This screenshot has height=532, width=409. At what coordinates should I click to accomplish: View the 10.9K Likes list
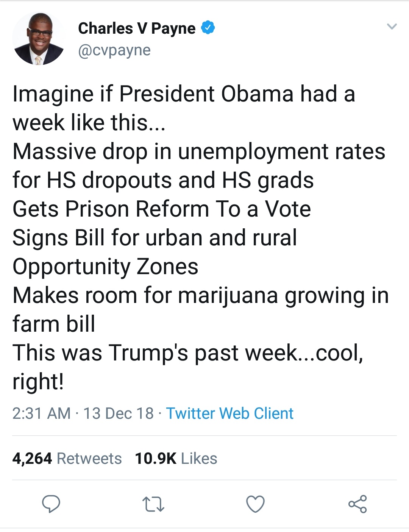pyautogui.click(x=176, y=459)
